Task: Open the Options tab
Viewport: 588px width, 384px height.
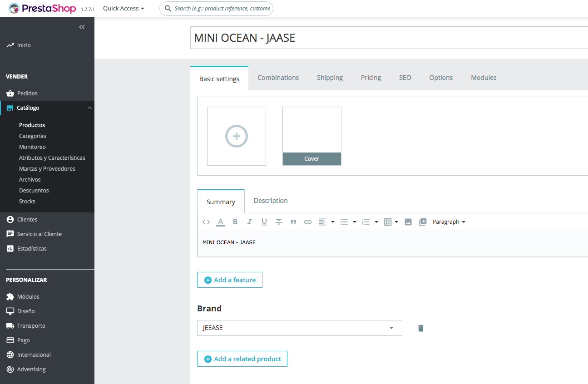Action: (441, 78)
